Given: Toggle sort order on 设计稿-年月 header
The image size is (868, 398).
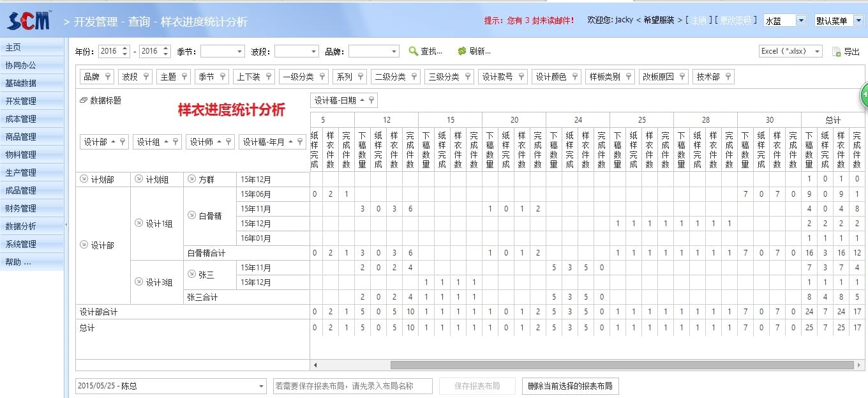Looking at the screenshot, I should [289, 141].
